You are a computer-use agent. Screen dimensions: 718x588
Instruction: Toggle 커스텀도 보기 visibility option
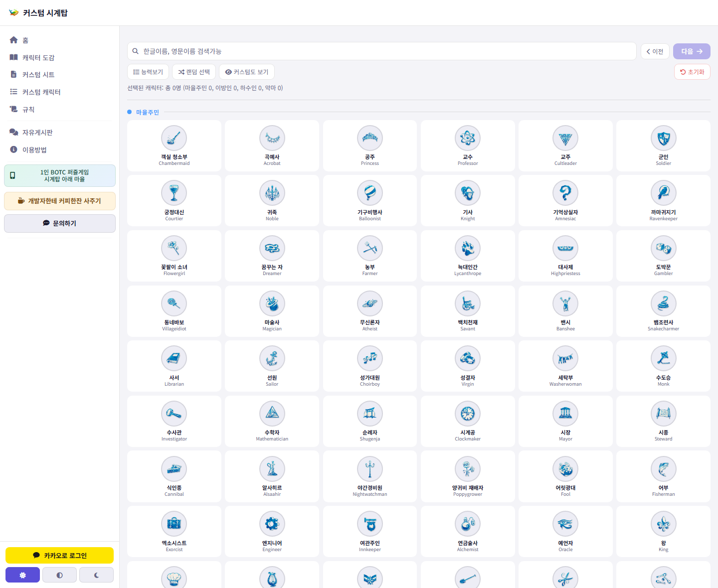tap(247, 72)
